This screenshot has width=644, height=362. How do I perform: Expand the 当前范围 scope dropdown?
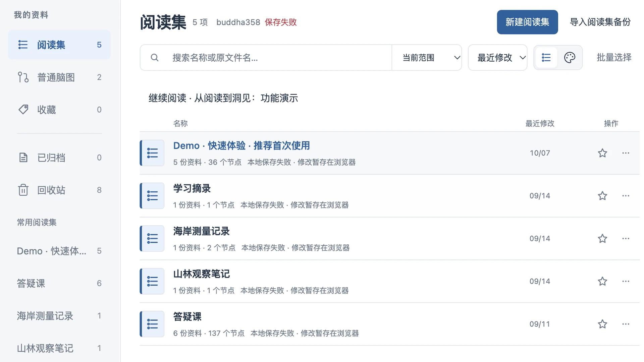(x=427, y=58)
